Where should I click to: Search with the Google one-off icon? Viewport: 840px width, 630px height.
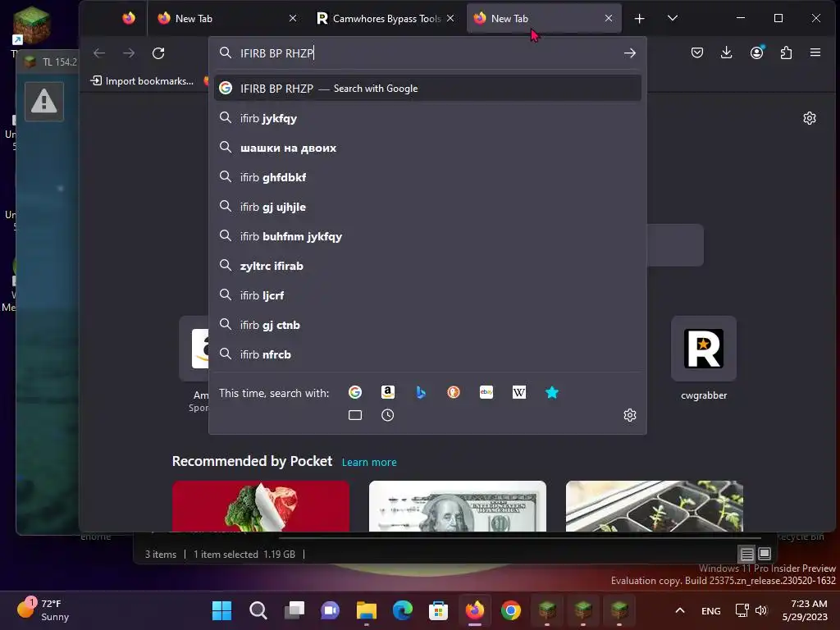tap(354, 392)
